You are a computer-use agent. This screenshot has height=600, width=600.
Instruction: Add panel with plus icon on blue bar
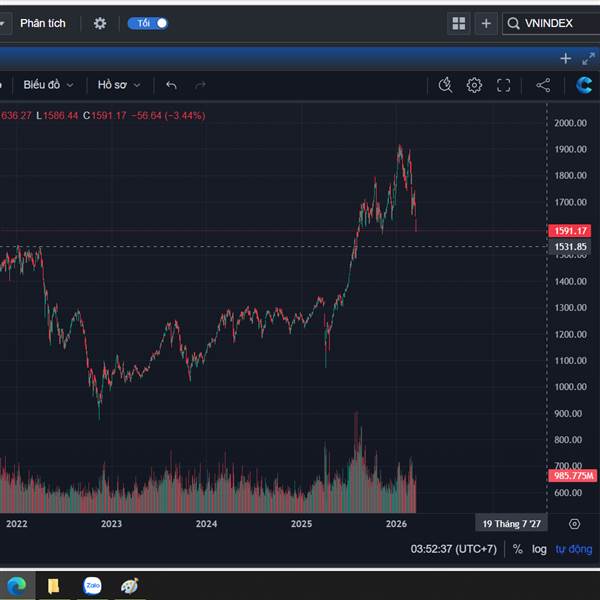coord(566,59)
